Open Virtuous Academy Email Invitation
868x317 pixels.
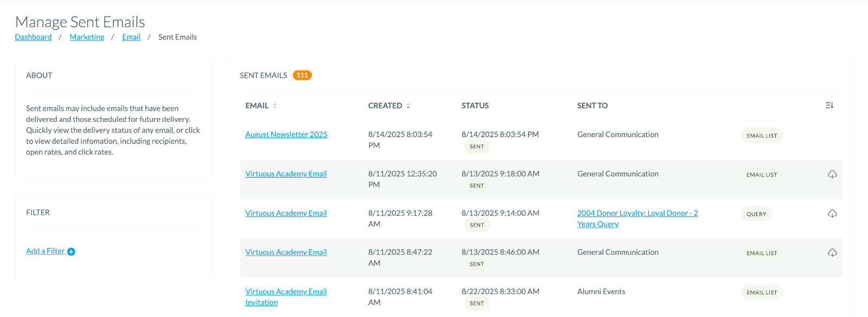tap(286, 297)
